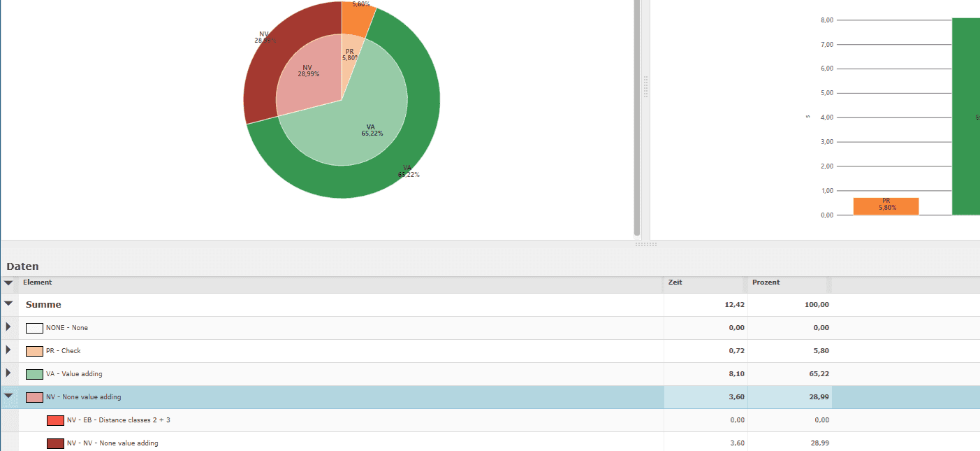980x451 pixels.
Task: Click the light green VA color swatch
Action: click(34, 374)
